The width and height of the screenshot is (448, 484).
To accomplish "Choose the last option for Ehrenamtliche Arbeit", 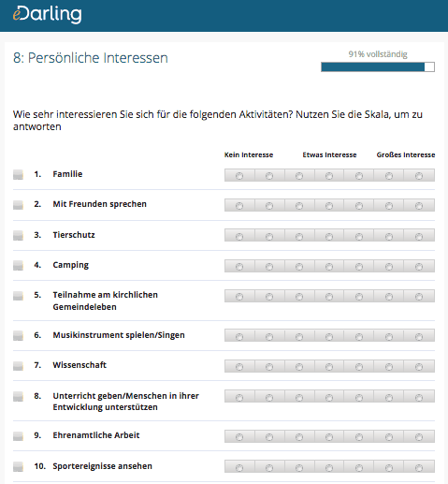I will [x=419, y=437].
